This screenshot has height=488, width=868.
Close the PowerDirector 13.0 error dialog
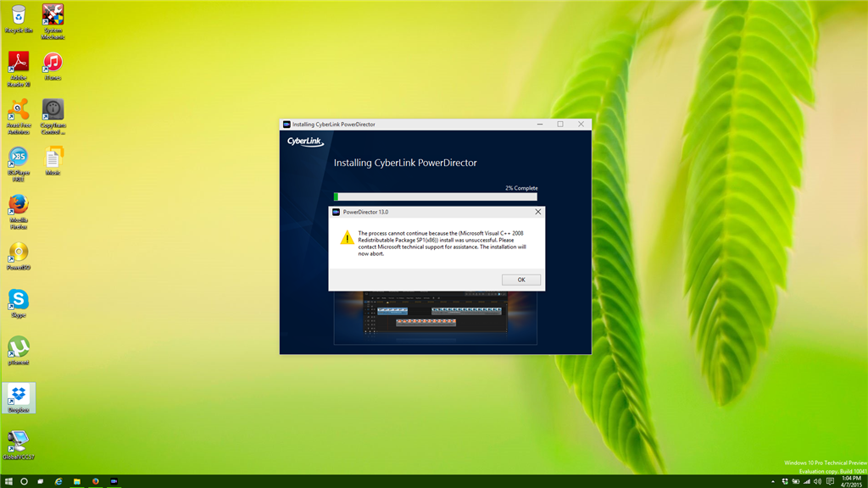coord(537,211)
